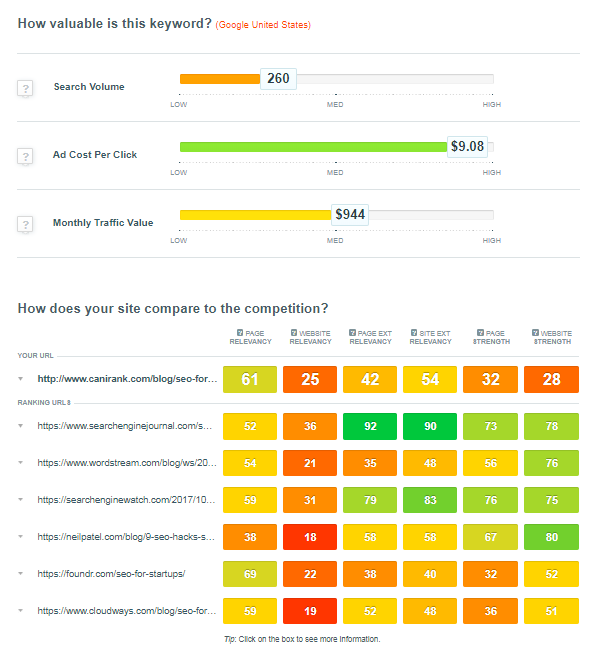Open the wordstream.com blog URL link
This screenshot has width=607, height=664.
[127, 463]
